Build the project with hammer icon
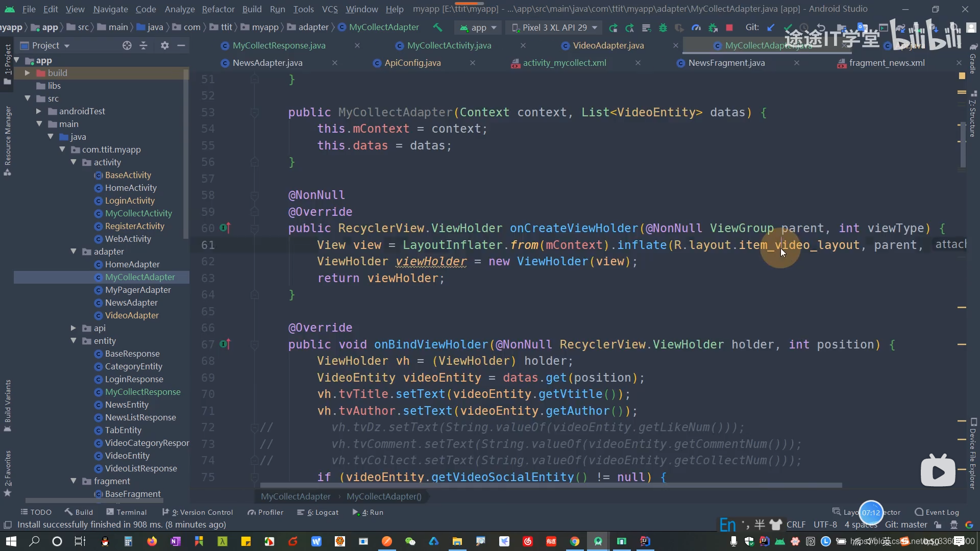 437,27
